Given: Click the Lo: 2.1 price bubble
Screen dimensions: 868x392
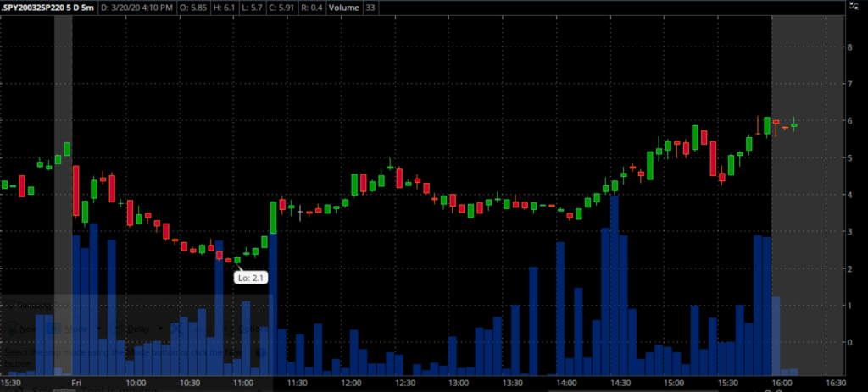Looking at the screenshot, I should pos(250,278).
